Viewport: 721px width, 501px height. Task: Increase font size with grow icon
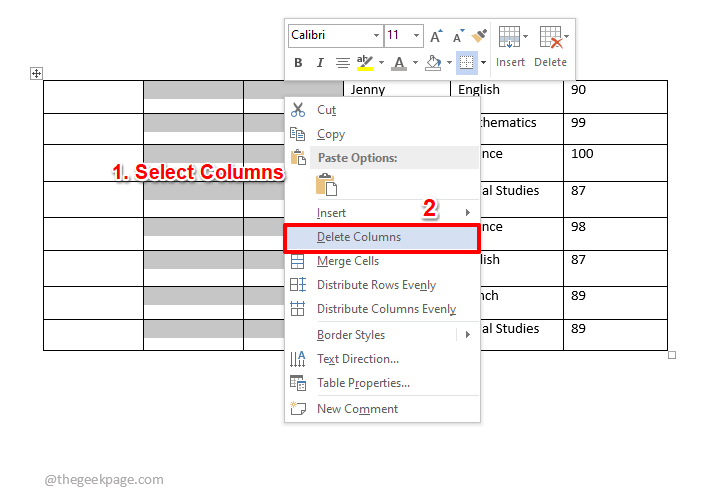coord(436,36)
